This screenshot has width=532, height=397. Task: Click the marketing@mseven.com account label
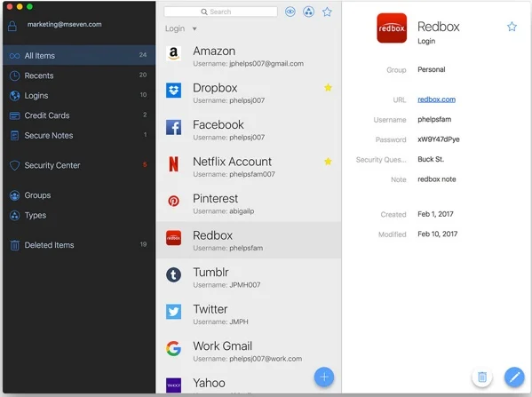click(65, 25)
